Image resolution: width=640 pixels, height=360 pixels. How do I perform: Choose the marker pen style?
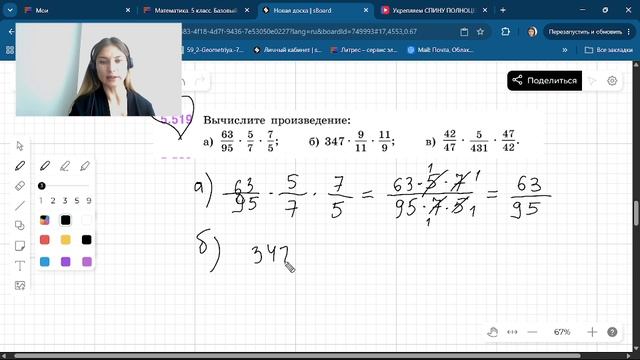pyautogui.click(x=85, y=166)
